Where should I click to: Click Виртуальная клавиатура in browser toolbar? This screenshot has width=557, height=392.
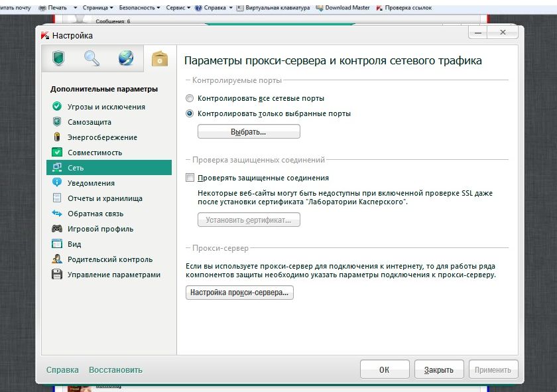(273, 7)
